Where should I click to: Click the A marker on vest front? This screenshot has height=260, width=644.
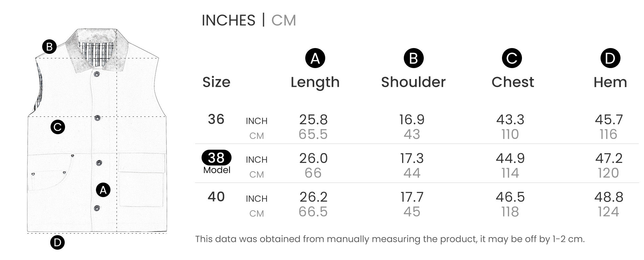[x=103, y=190]
